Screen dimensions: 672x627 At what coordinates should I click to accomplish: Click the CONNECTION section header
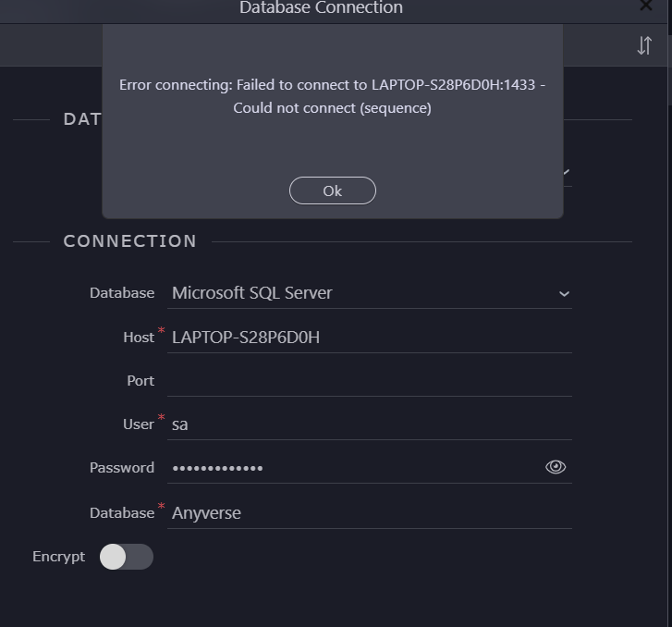click(x=130, y=241)
